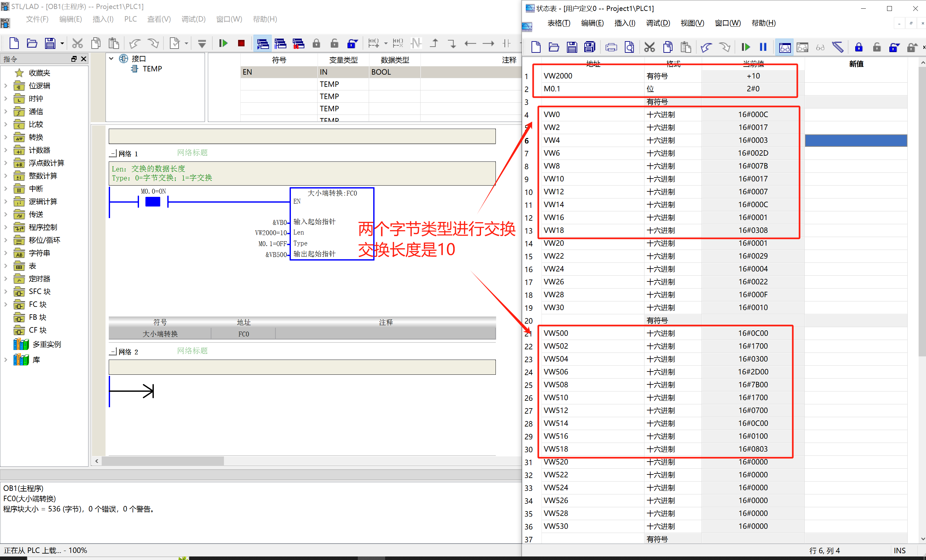
Task: Click the download arrow icon in STL/LAD toolbar
Action: (202, 43)
